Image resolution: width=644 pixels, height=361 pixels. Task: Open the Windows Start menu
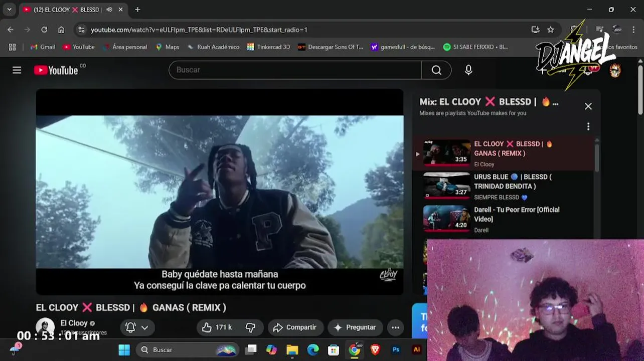124,350
